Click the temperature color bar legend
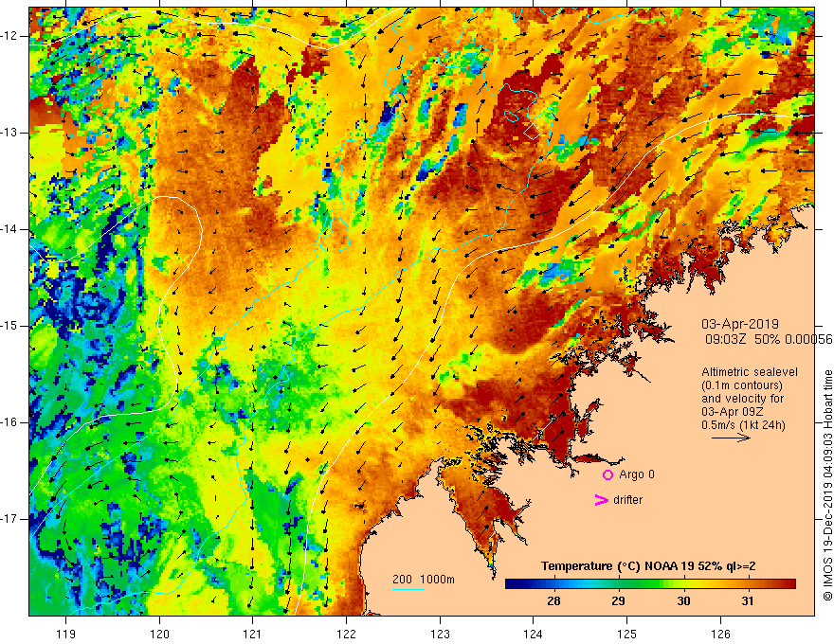 coord(650,584)
